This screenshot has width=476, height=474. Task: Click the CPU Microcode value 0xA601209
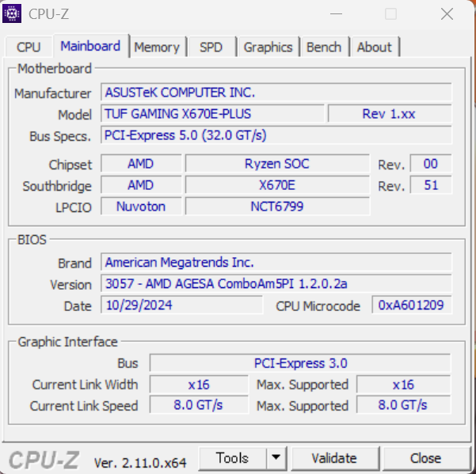pyautogui.click(x=412, y=305)
